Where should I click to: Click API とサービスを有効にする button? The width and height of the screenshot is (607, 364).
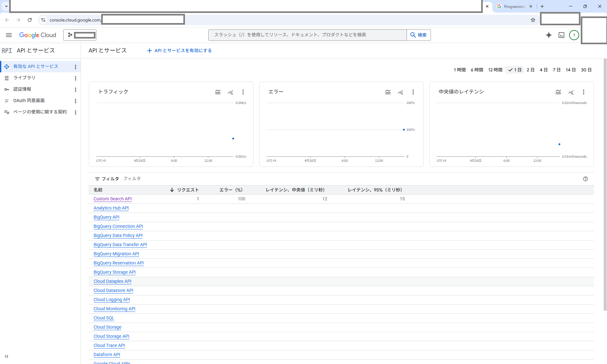[x=179, y=51]
